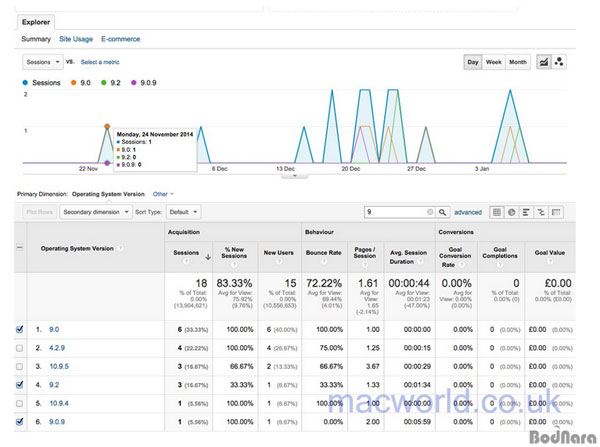Select Operating System Version primary dimension

pos(108,194)
